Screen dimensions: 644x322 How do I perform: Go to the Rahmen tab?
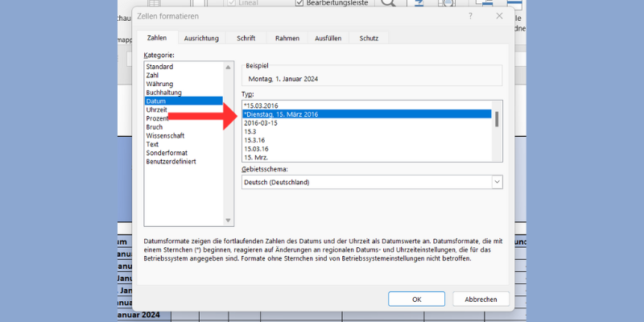[287, 38]
